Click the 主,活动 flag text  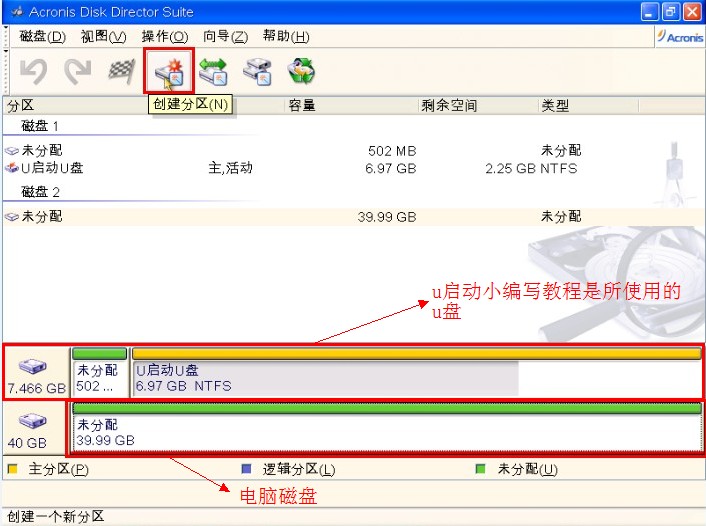231,168
